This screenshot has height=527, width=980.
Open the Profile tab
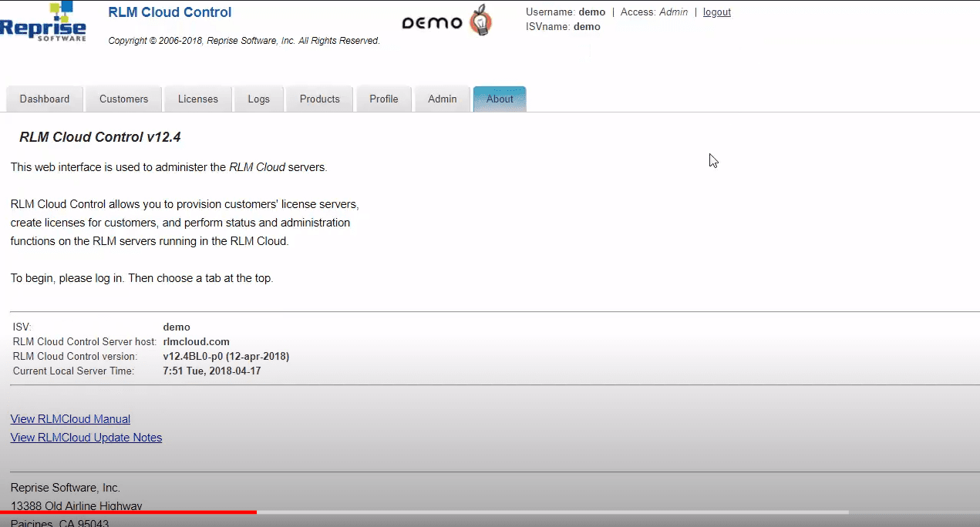tap(384, 99)
